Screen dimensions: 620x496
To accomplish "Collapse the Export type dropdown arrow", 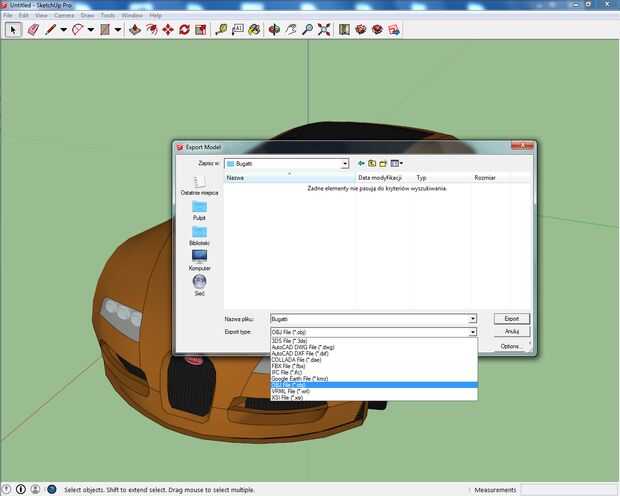I will tap(473, 332).
